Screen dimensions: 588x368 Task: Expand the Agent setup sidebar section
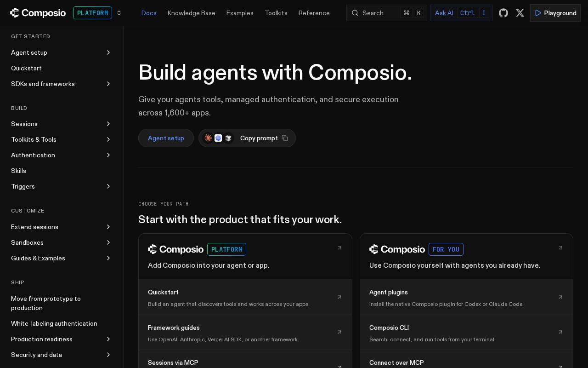click(x=108, y=52)
